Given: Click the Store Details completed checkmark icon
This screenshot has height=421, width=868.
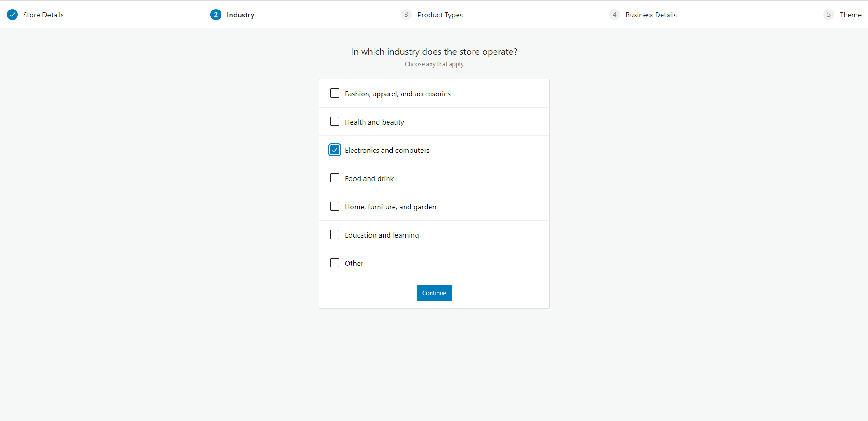Looking at the screenshot, I should click(x=12, y=15).
